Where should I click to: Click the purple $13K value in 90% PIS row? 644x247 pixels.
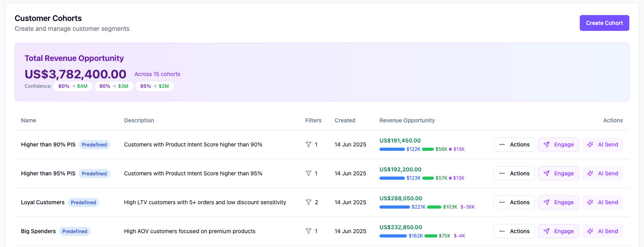click(459, 149)
